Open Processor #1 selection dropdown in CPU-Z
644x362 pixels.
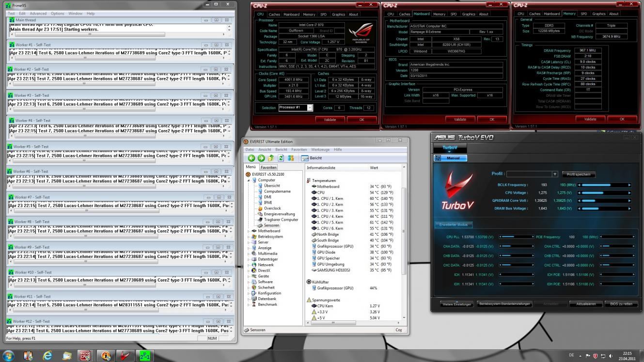pos(310,107)
